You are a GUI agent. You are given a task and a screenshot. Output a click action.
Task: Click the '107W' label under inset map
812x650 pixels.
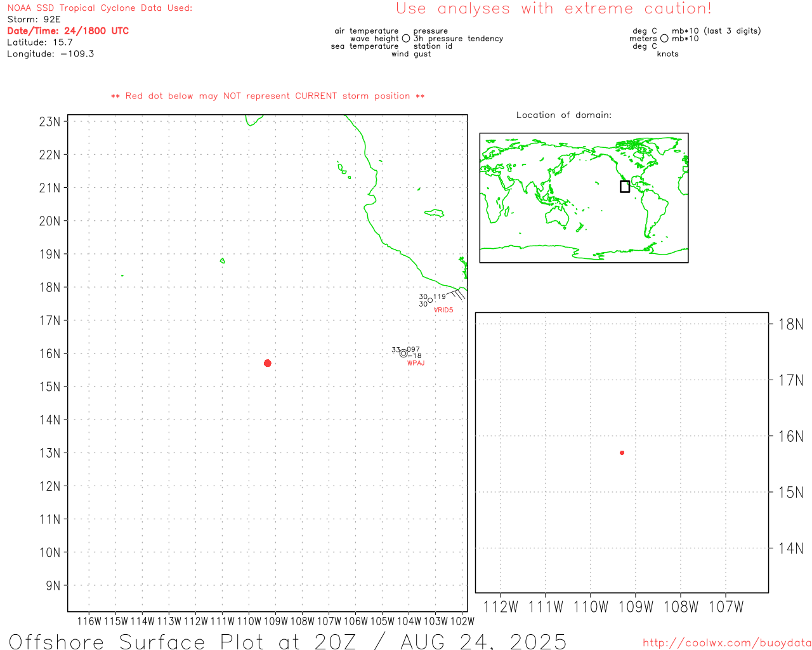pyautogui.click(x=726, y=607)
